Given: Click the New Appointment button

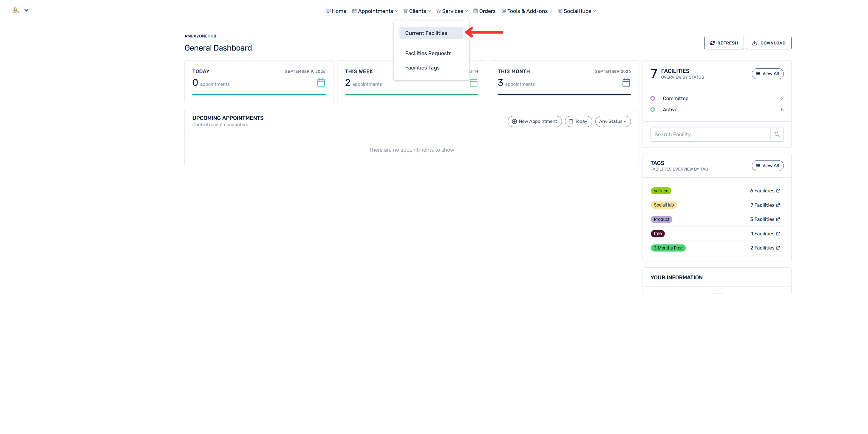Looking at the screenshot, I should pyautogui.click(x=534, y=121).
